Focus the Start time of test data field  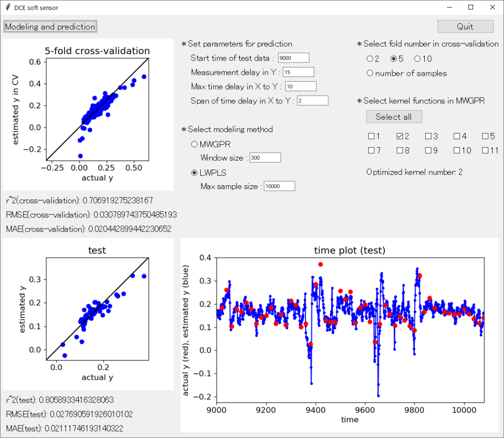click(x=293, y=58)
